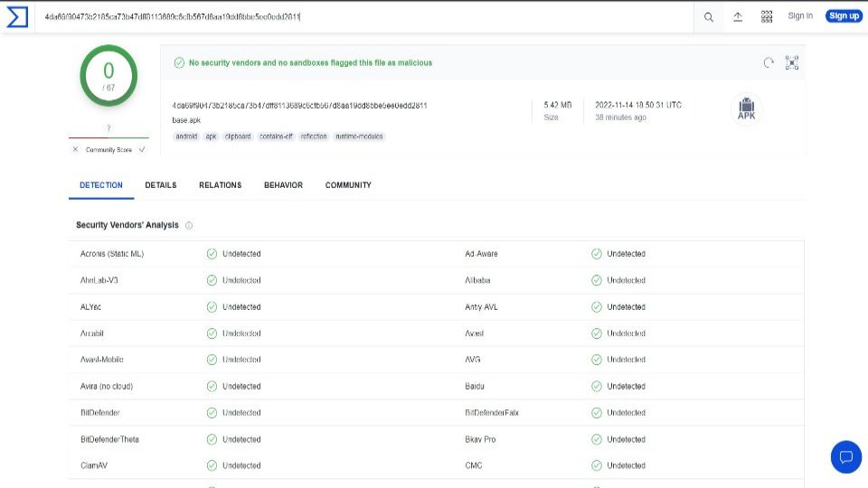Click the Undetected check icon for BitDefender

coord(212,412)
